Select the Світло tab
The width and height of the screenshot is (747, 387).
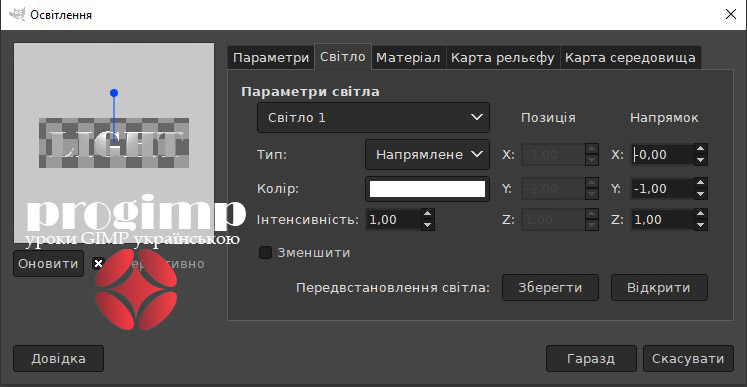(x=343, y=57)
